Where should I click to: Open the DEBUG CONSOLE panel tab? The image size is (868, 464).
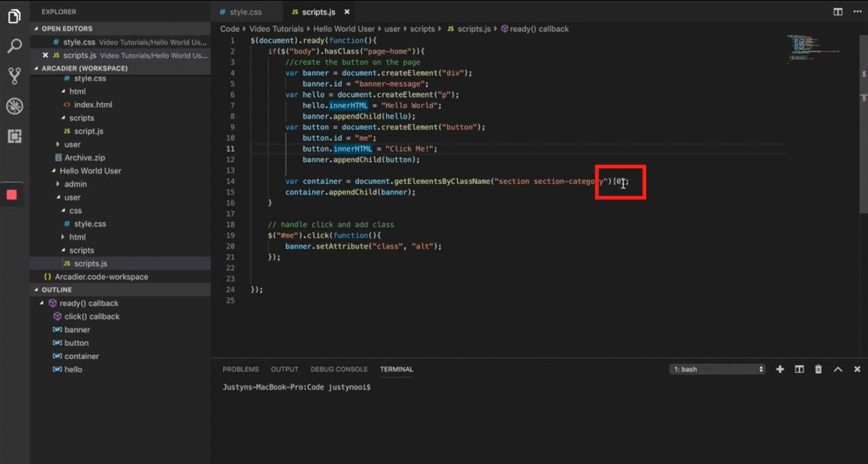(x=339, y=369)
